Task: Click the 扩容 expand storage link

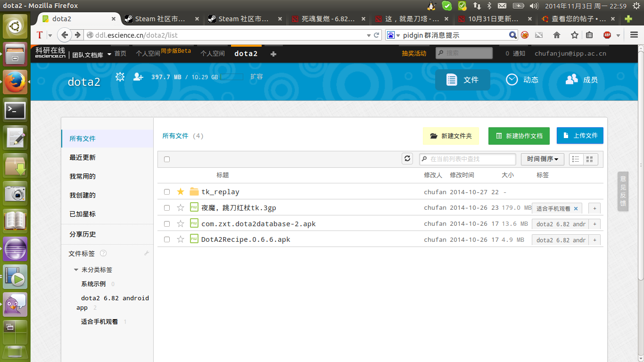Action: (256, 77)
